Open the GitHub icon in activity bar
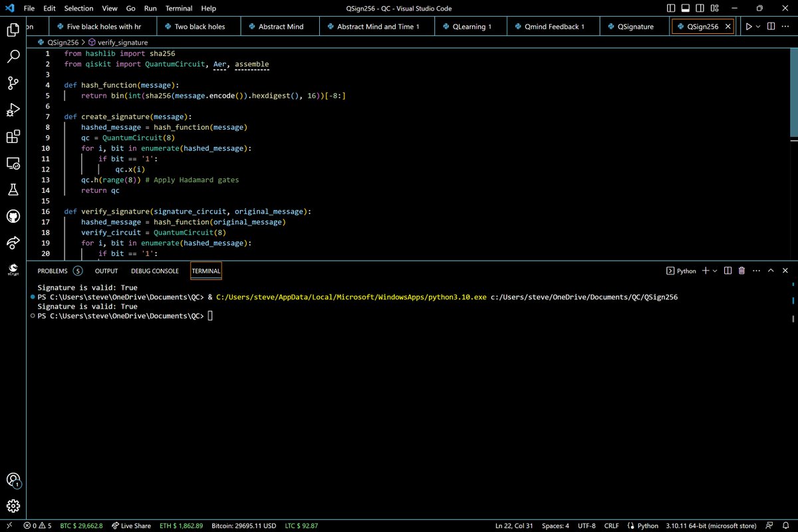 13,216
